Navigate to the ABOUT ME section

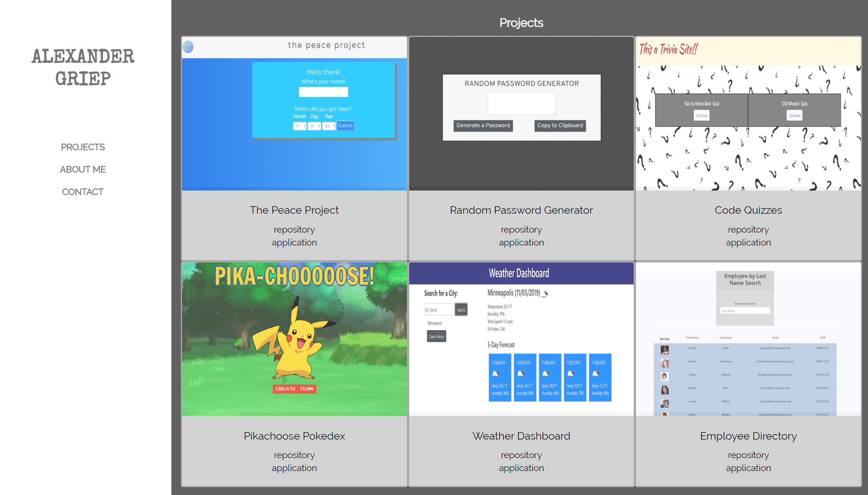point(83,169)
